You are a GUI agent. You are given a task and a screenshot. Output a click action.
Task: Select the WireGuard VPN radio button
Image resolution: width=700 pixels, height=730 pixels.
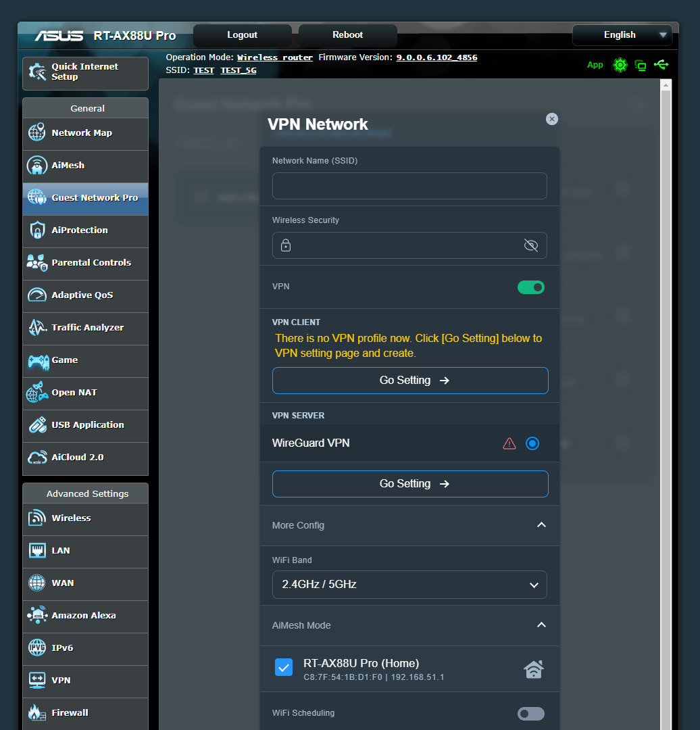pyautogui.click(x=532, y=443)
